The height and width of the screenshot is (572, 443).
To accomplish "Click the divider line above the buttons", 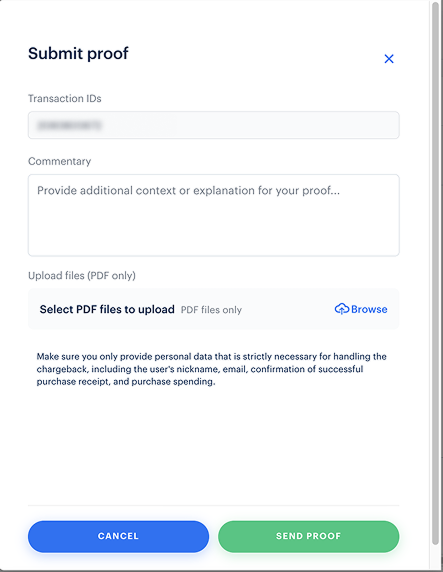I will (x=213, y=506).
